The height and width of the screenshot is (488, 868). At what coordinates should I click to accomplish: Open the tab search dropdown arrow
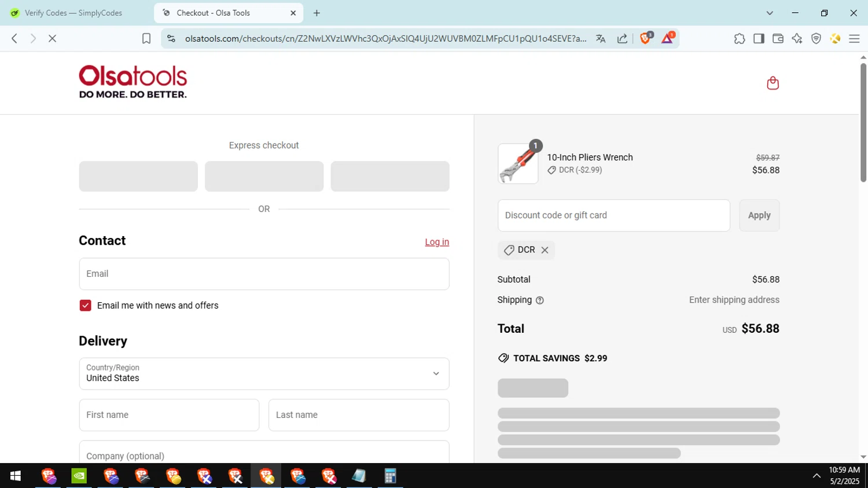tap(770, 13)
